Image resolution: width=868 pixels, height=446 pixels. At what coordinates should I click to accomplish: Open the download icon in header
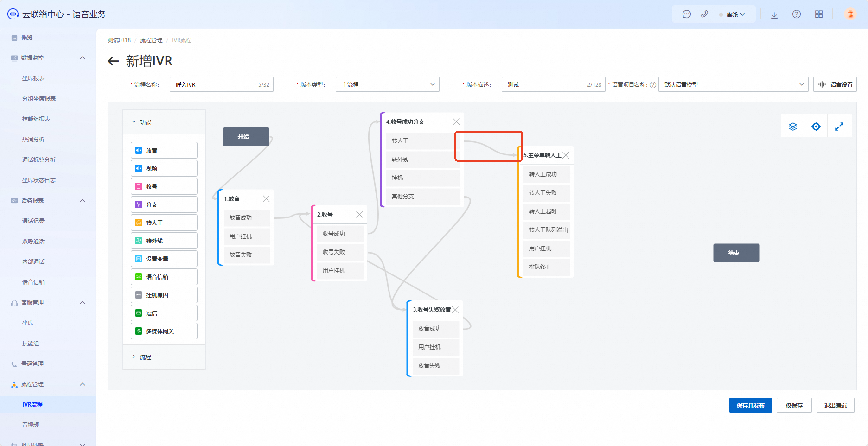coord(774,15)
